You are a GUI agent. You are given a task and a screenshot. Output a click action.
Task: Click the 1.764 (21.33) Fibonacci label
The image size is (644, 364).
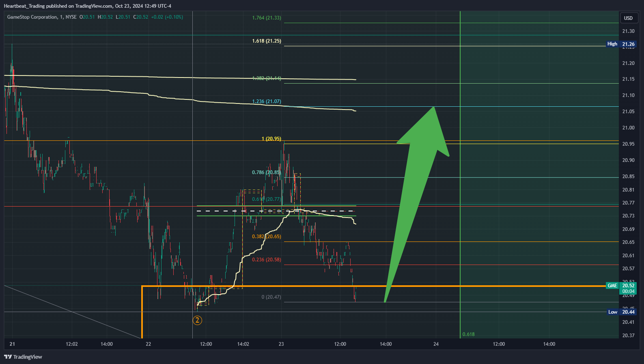(x=267, y=18)
